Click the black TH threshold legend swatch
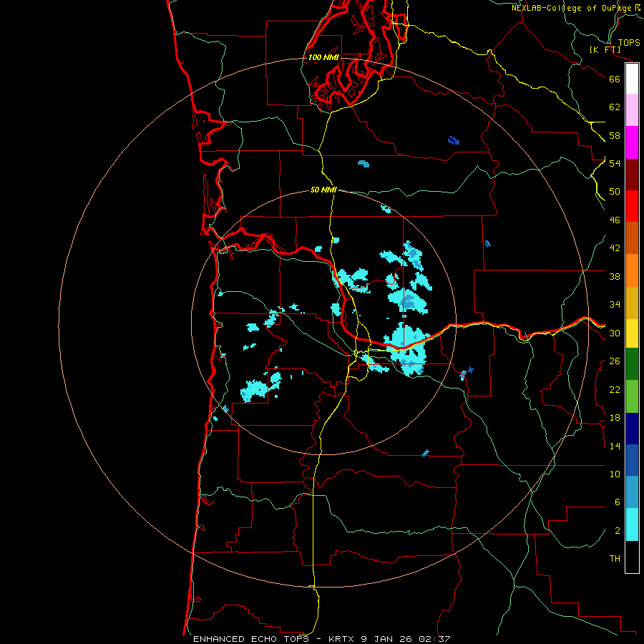The image size is (644, 644). pyautogui.click(x=632, y=557)
